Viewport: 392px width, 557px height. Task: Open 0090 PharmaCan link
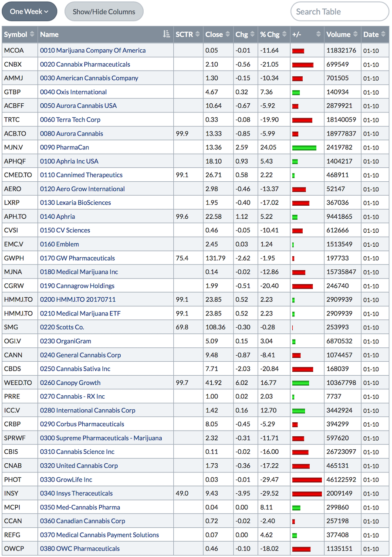pyautogui.click(x=64, y=147)
